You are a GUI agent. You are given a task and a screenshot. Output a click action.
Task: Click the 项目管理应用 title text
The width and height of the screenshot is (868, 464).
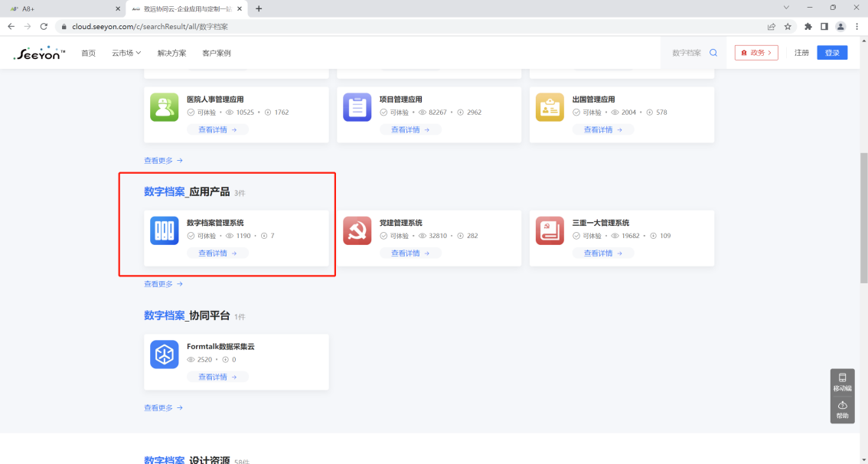pyautogui.click(x=401, y=100)
